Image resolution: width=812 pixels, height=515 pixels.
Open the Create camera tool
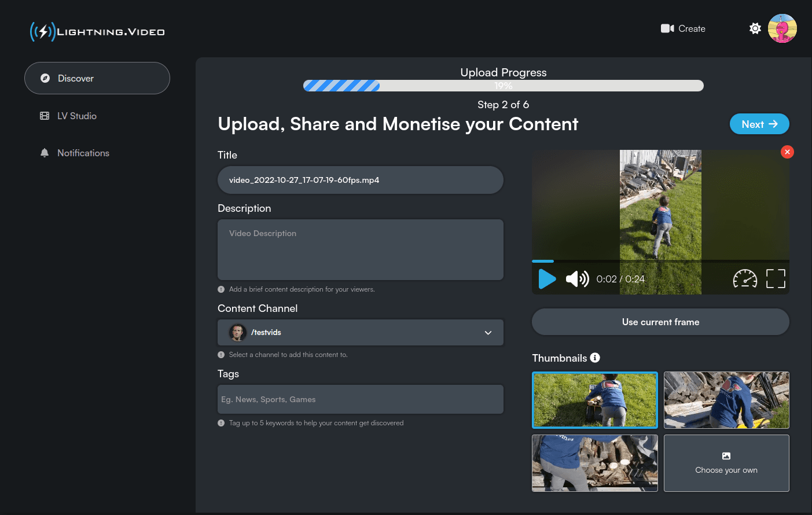click(683, 28)
